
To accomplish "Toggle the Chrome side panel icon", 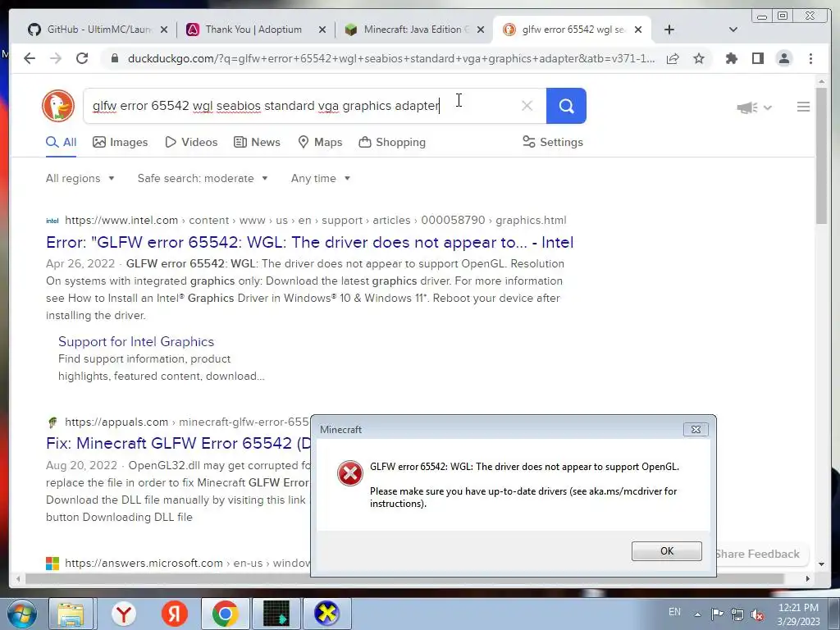I will [x=757, y=58].
